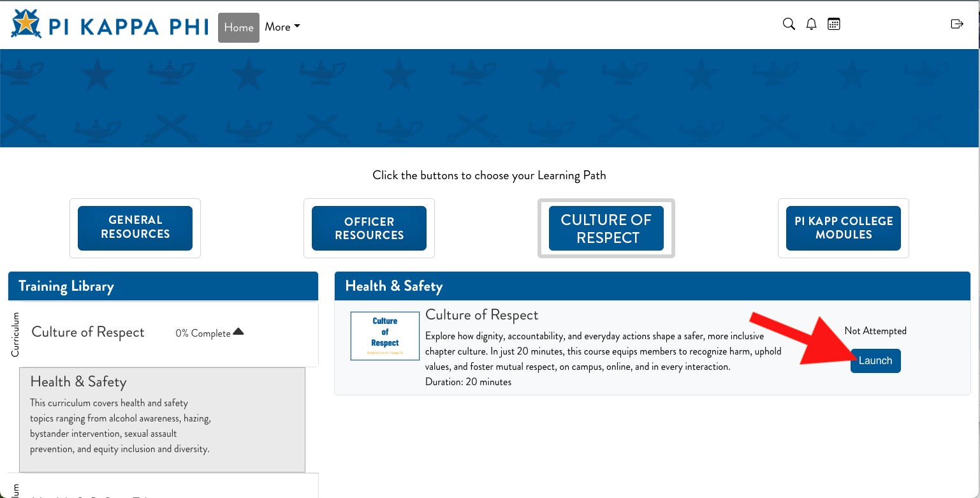Open the Pi Kapp College Modules path

[x=843, y=228]
